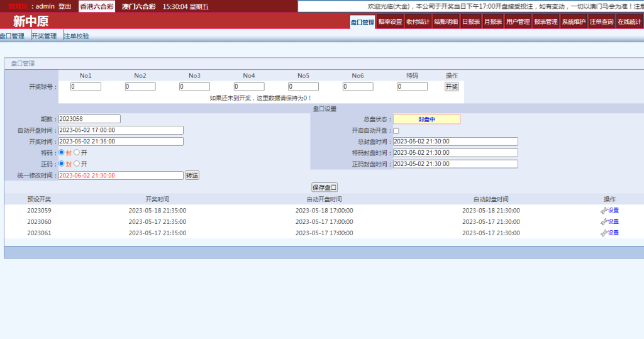Select 封 radio button for 特码
644x339 pixels.
click(x=62, y=153)
